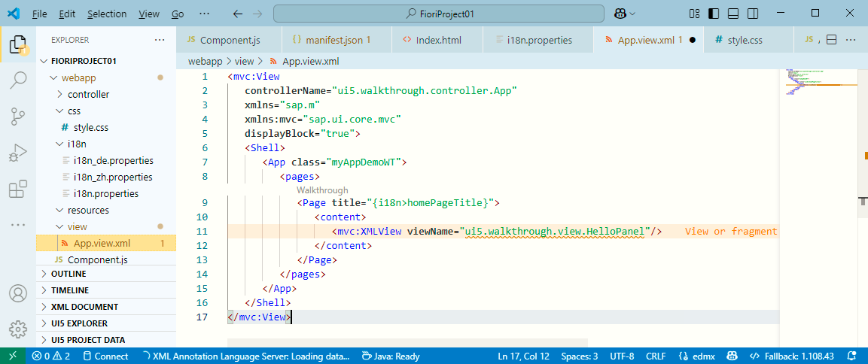Open the File menu

[39, 14]
